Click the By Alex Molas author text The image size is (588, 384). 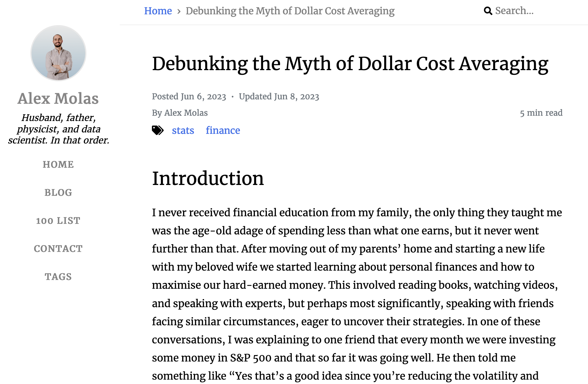click(180, 113)
